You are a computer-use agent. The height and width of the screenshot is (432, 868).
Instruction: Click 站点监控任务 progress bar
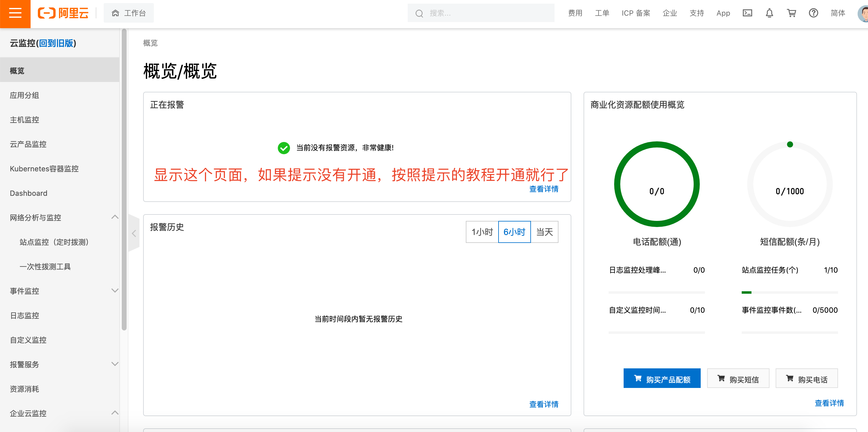pyautogui.click(x=789, y=292)
